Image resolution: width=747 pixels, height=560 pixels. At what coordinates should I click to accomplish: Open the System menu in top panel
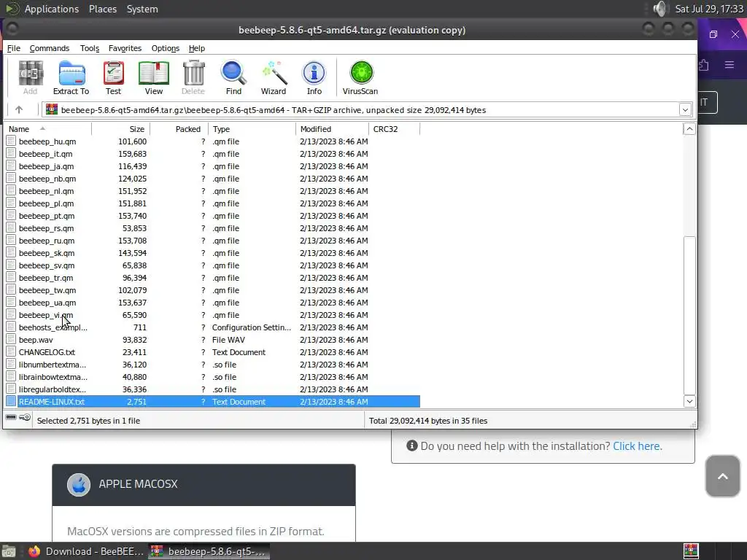[x=142, y=9]
